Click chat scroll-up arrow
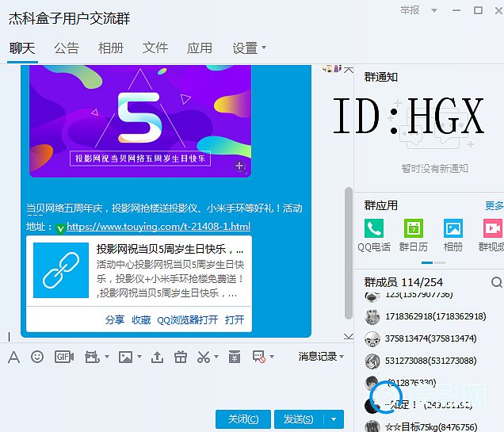Viewport: 504px width, 432px height. pyautogui.click(x=349, y=70)
